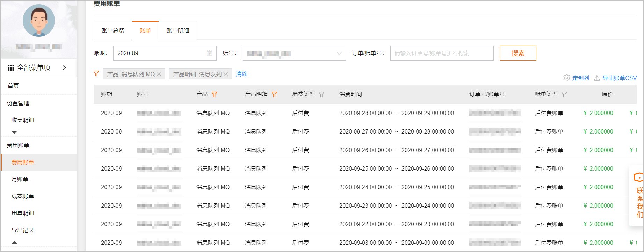Click the 消费时间 column header
Viewport: 644px width, 252px height.
pyautogui.click(x=350, y=94)
